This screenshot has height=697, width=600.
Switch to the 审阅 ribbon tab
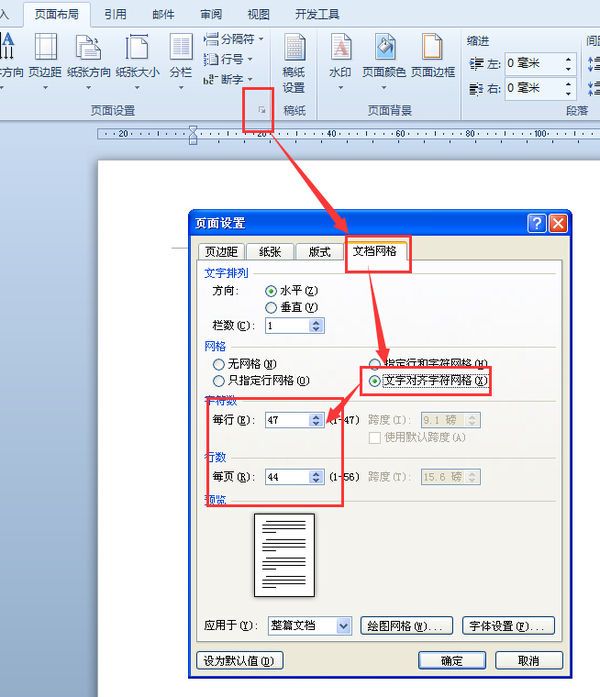tap(211, 14)
